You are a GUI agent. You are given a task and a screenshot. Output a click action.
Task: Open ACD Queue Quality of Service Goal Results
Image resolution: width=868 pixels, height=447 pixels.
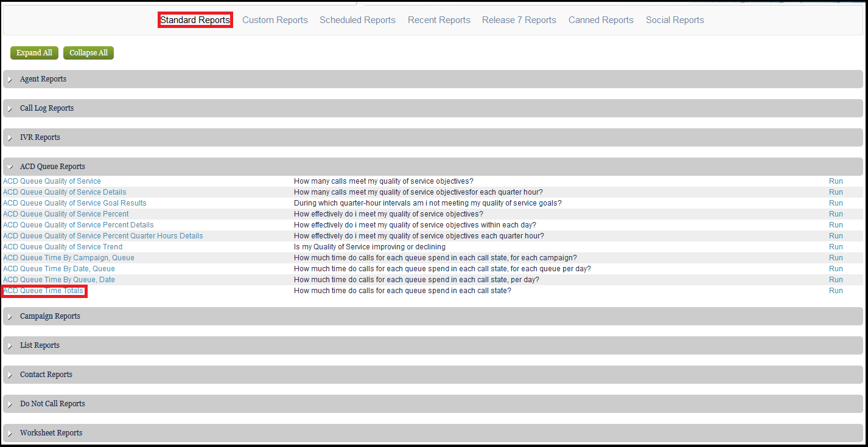coord(75,203)
